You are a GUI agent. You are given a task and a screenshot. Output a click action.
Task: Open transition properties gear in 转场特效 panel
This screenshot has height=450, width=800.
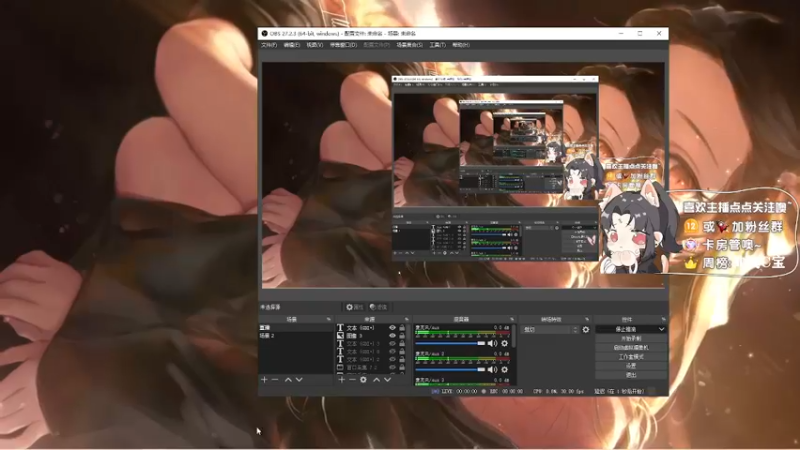[586, 330]
